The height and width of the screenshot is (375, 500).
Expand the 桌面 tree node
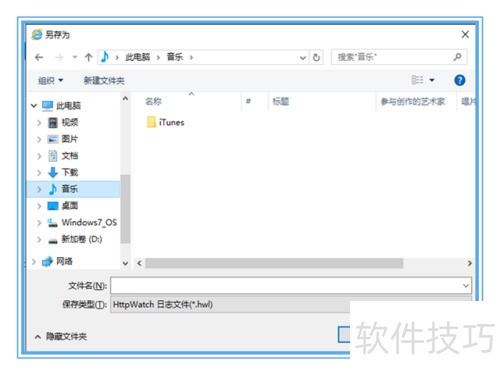[x=39, y=206]
